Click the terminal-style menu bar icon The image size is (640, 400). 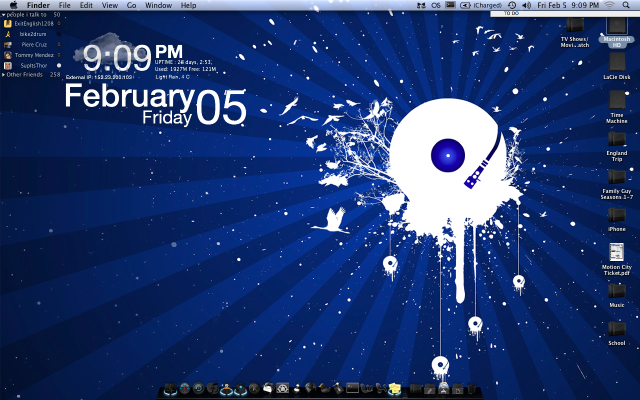pyautogui.click(x=450, y=5)
